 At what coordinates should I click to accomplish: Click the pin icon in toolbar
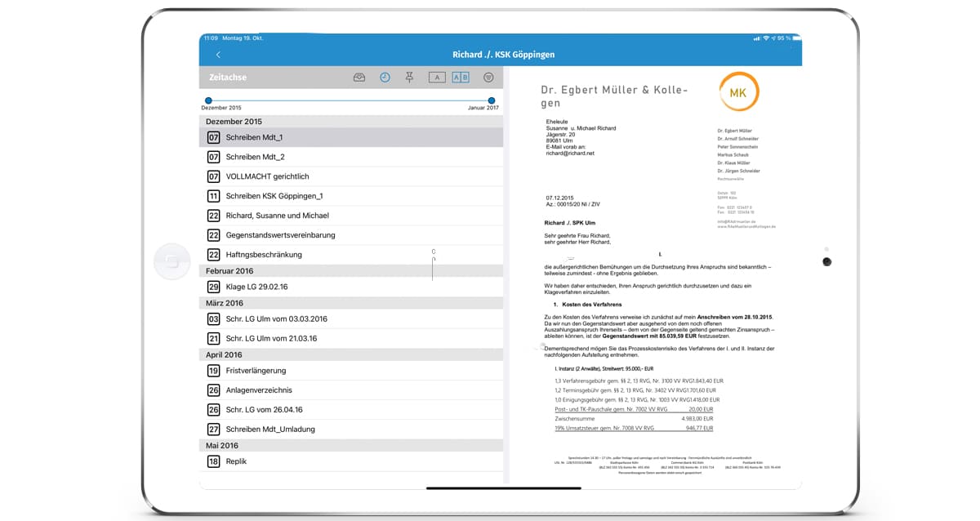point(409,78)
